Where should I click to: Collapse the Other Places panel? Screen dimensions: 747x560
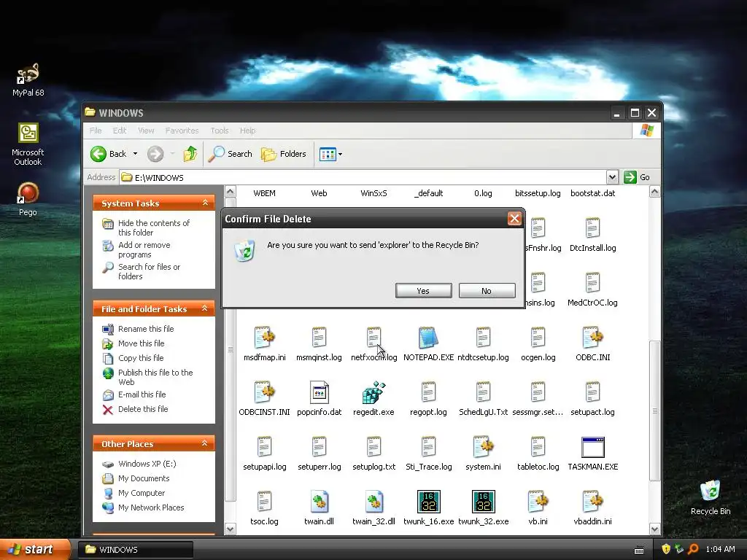coord(205,443)
